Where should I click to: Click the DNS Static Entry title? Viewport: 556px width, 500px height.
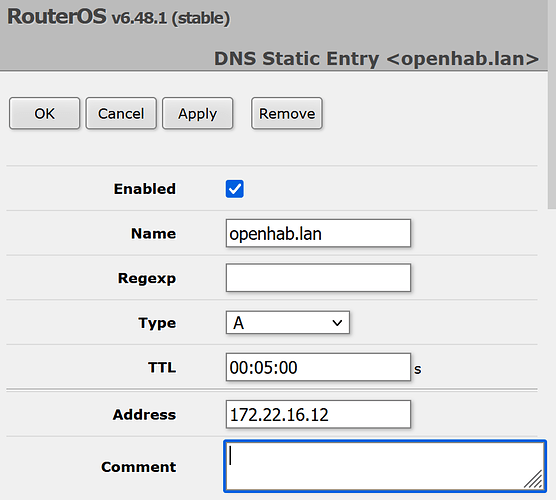pos(376,59)
